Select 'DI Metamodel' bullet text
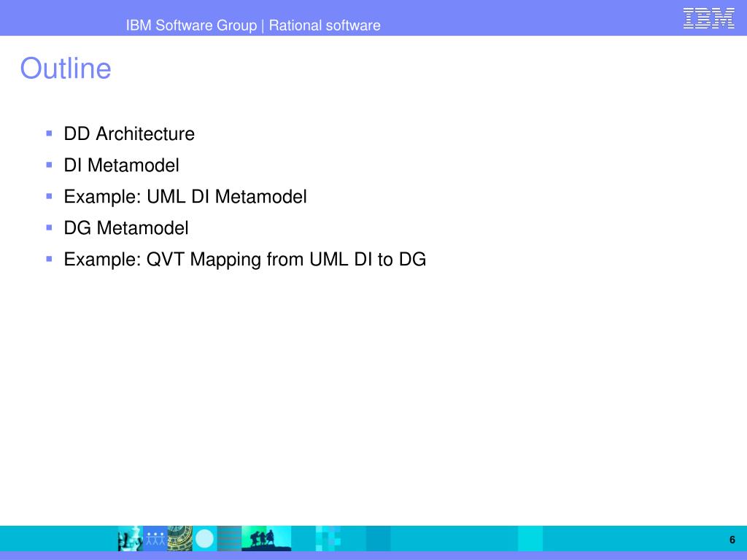Viewport: 747px width, 560px height. point(122,166)
